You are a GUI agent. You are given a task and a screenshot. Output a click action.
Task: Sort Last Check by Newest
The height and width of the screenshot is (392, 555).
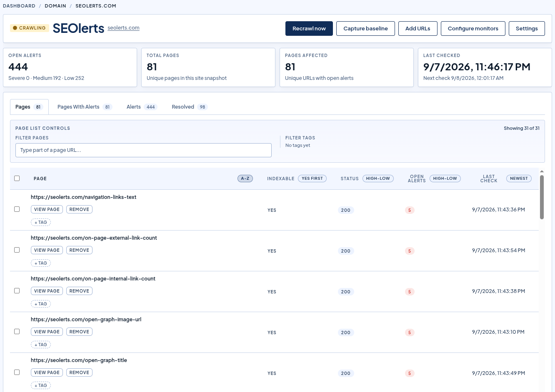click(519, 179)
